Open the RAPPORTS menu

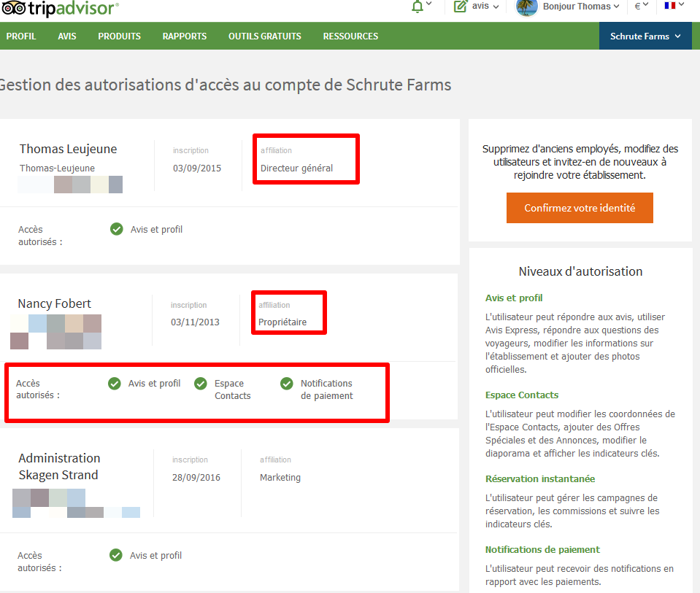[x=185, y=36]
